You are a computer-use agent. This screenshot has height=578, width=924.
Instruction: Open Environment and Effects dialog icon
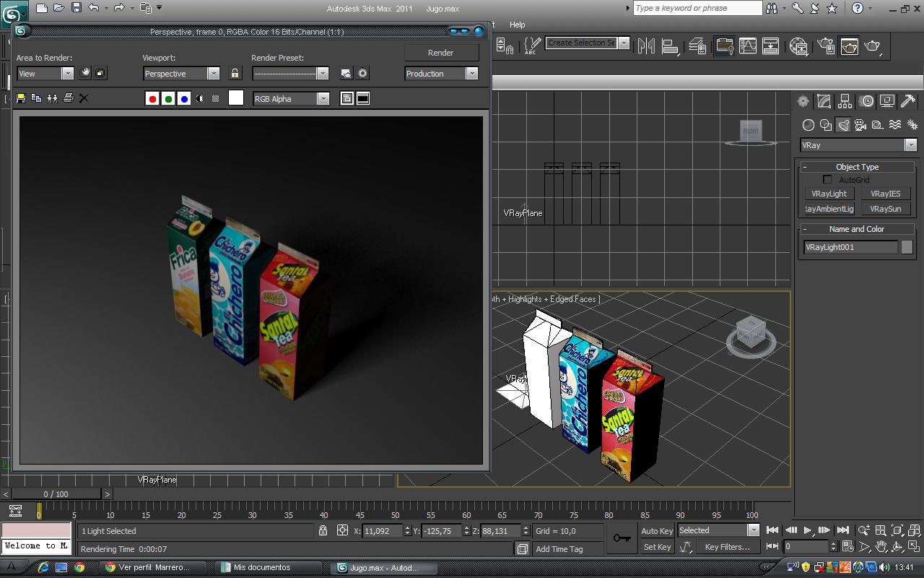[362, 74]
